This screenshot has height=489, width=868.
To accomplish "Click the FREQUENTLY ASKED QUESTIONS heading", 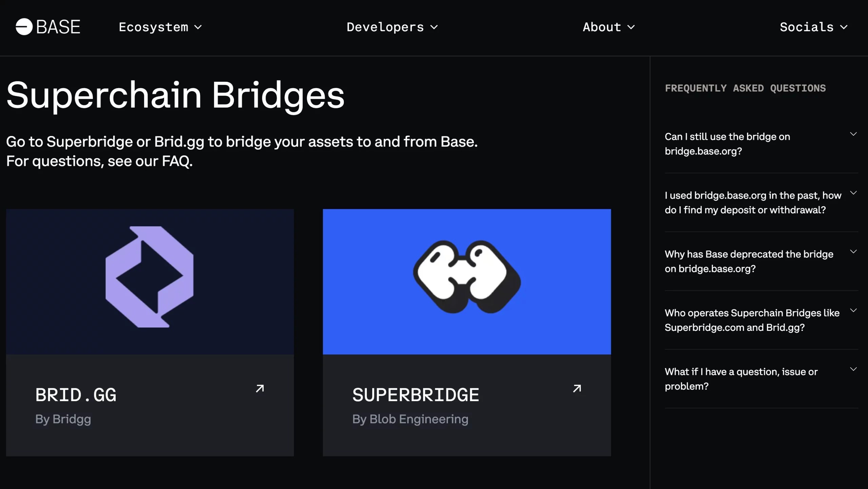I will [746, 88].
